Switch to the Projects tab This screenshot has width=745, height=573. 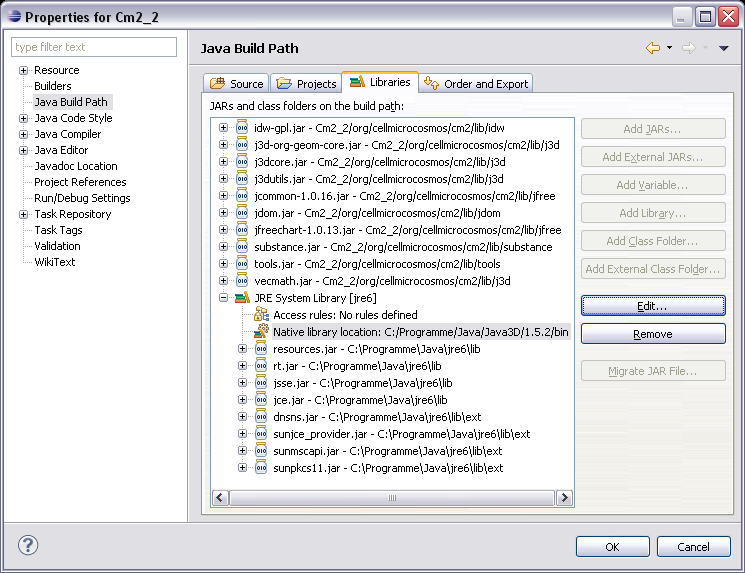[x=306, y=84]
